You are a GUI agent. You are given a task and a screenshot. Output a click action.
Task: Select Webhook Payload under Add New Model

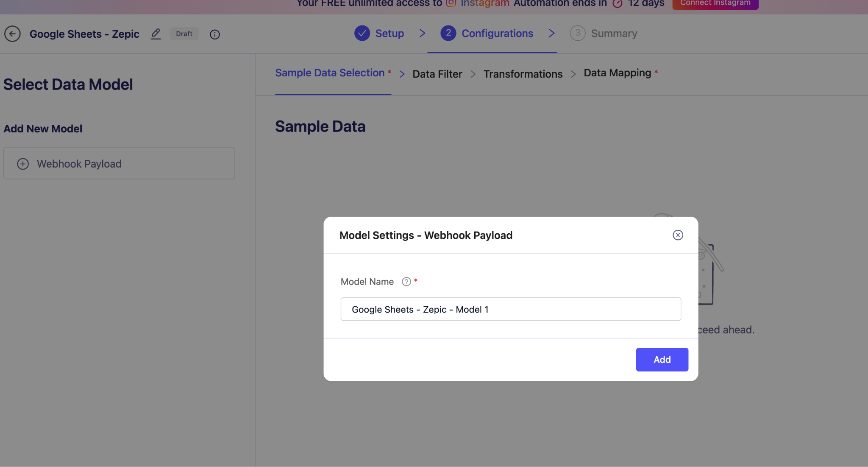[x=79, y=164]
